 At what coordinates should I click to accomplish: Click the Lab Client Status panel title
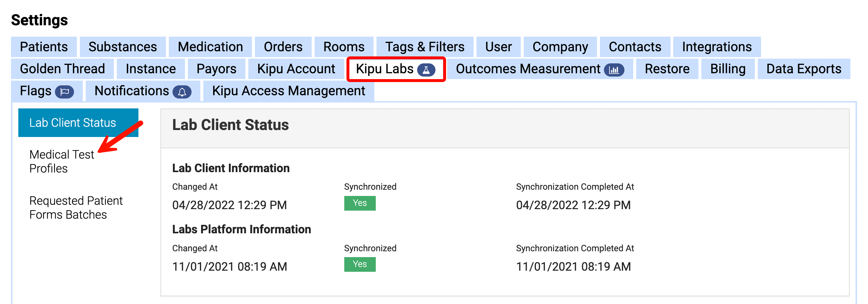[230, 125]
